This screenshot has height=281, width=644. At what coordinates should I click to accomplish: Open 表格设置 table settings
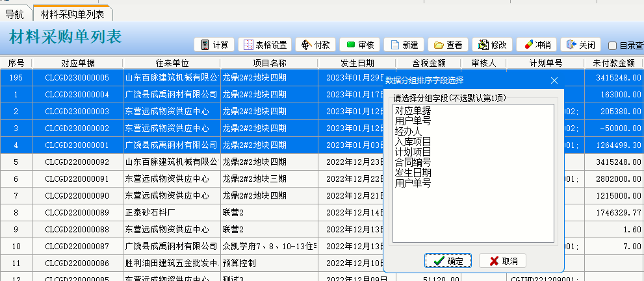pyautogui.click(x=264, y=45)
